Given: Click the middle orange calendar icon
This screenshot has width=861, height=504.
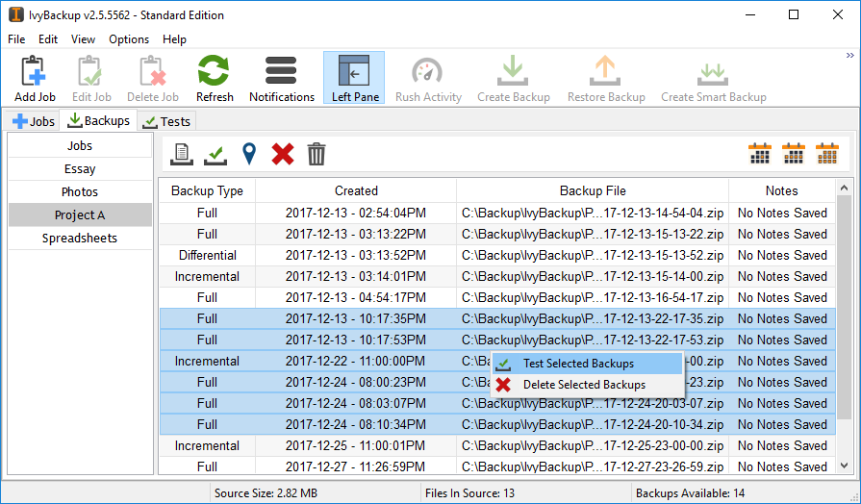Looking at the screenshot, I should point(794,154).
